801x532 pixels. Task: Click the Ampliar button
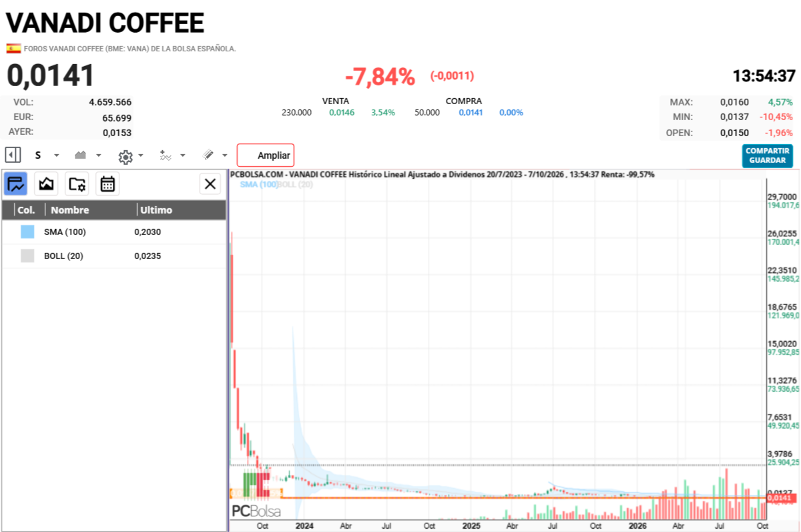click(x=266, y=156)
